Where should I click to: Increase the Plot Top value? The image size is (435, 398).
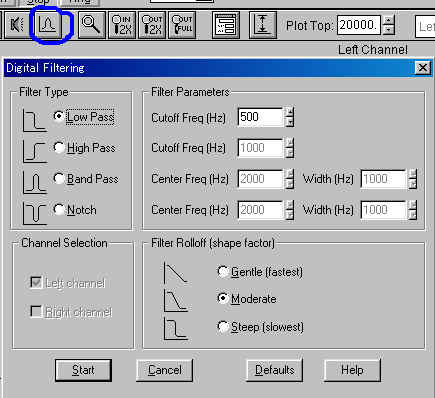388,21
